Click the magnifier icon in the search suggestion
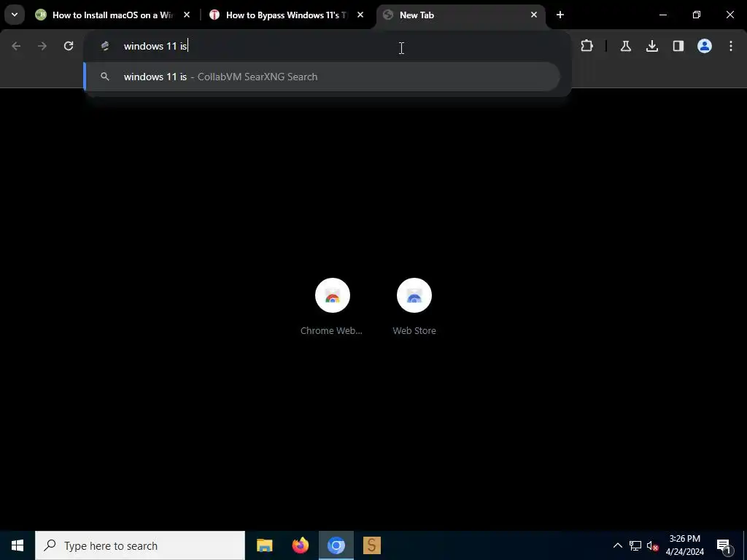Image resolution: width=747 pixels, height=560 pixels. click(105, 77)
